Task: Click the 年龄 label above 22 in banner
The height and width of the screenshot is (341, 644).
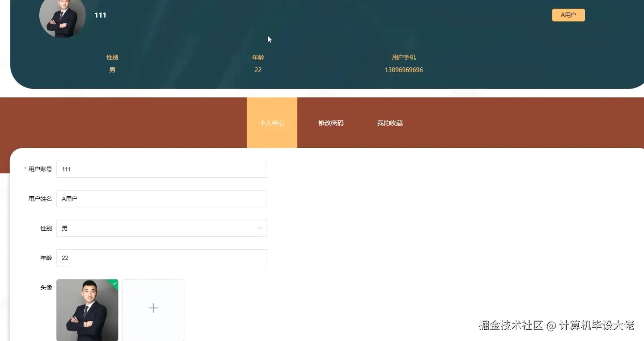Action: click(258, 57)
